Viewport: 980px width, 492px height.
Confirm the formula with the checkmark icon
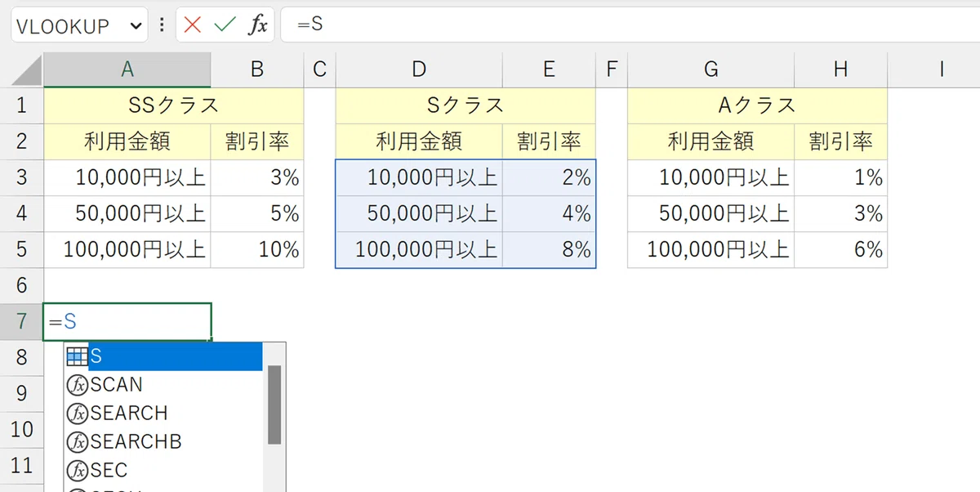coord(225,25)
